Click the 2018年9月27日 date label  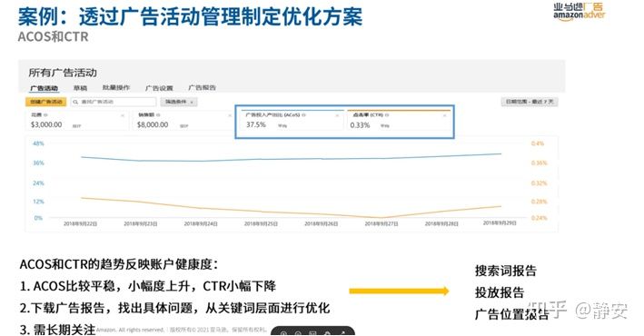(x=381, y=224)
